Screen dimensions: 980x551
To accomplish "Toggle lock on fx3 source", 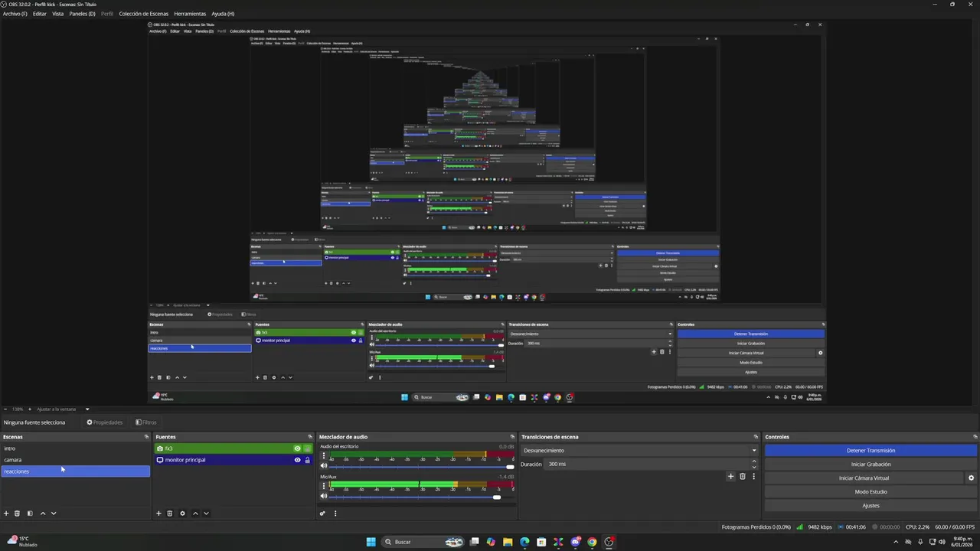I will pyautogui.click(x=308, y=448).
